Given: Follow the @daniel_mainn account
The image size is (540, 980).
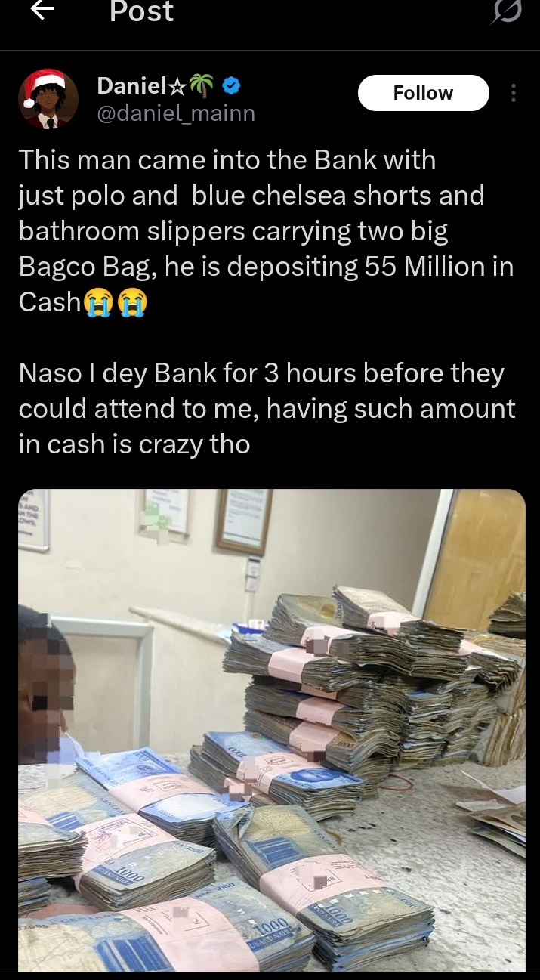Looking at the screenshot, I should [423, 93].
